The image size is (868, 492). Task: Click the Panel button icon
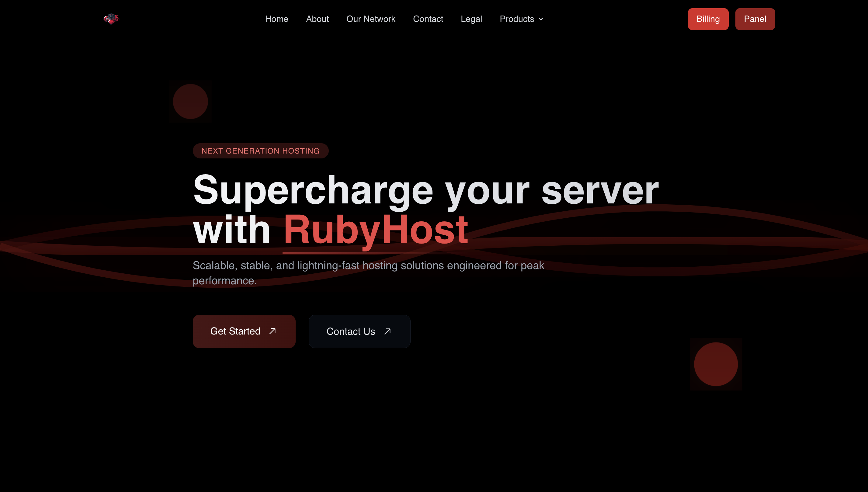pyautogui.click(x=755, y=19)
